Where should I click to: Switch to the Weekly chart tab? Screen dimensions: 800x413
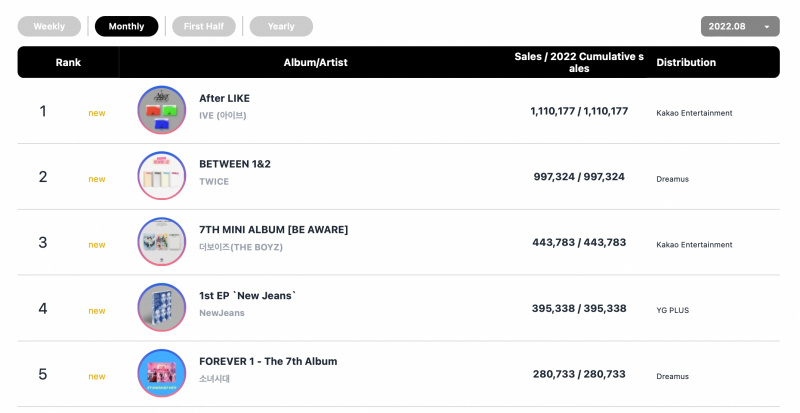tap(49, 27)
